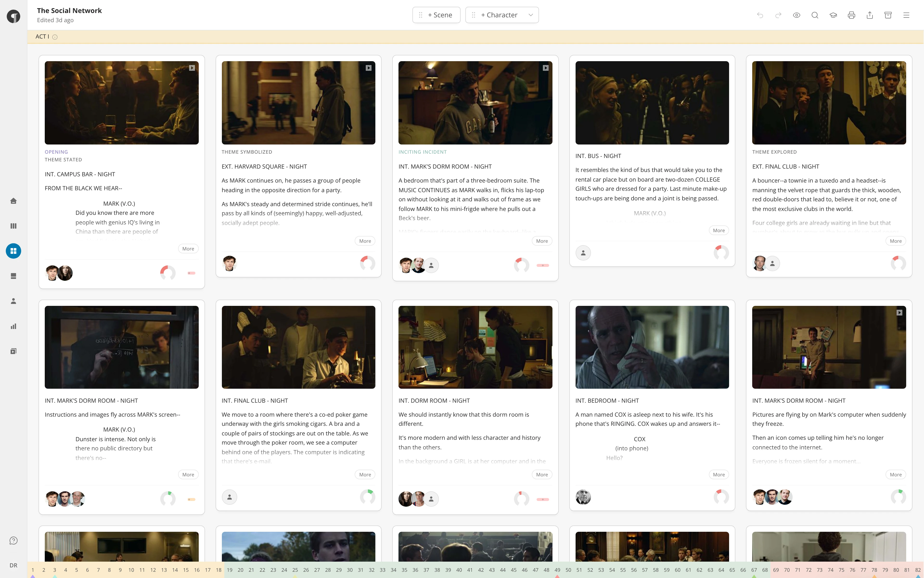Click the INCITING INCIDENT label
Screen dimensions: 924x578
pos(422,152)
